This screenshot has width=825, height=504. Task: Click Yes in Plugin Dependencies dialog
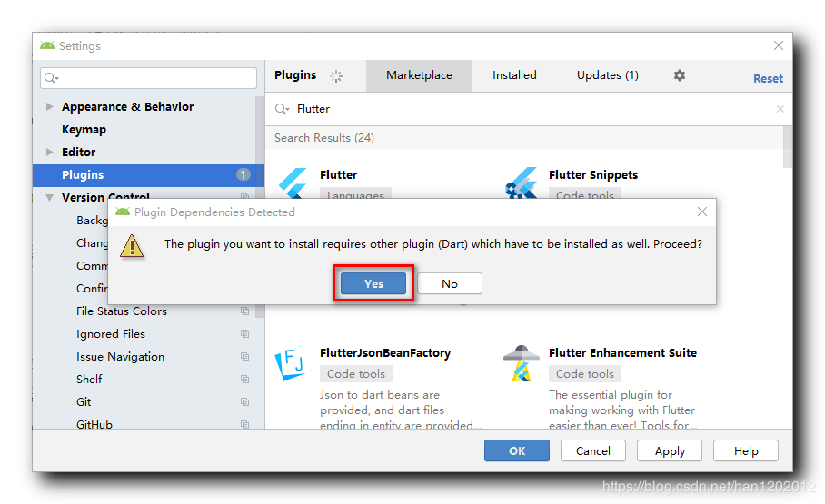tap(373, 283)
